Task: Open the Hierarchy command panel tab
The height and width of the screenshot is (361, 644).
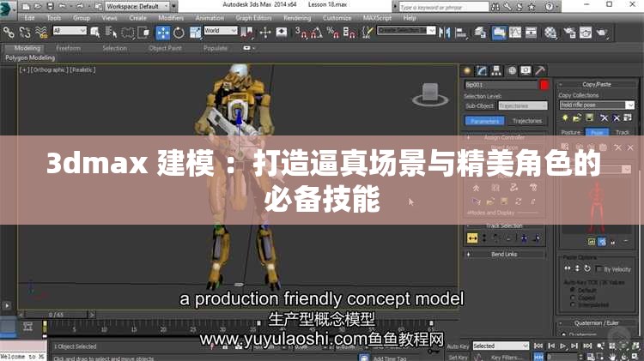Action: [x=496, y=71]
